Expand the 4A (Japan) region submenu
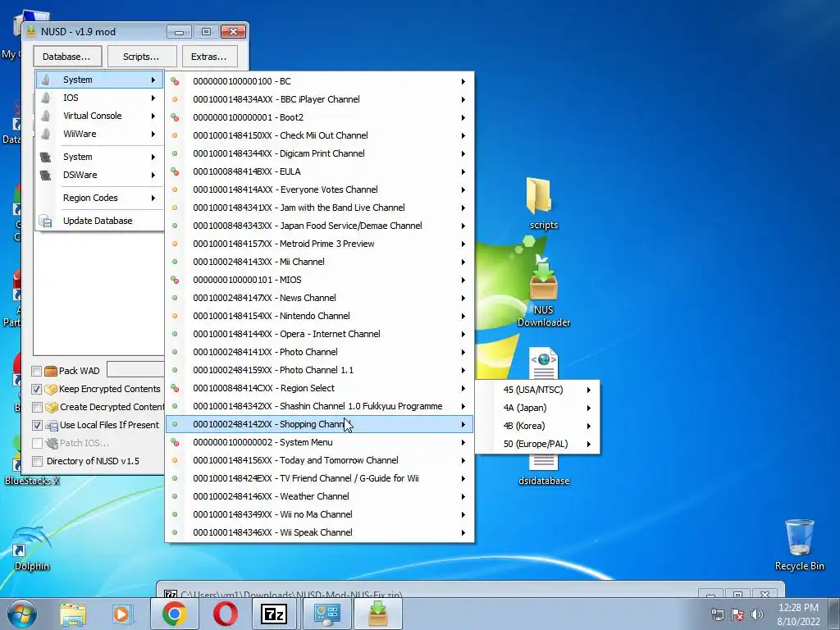840x630 pixels. 536,408
